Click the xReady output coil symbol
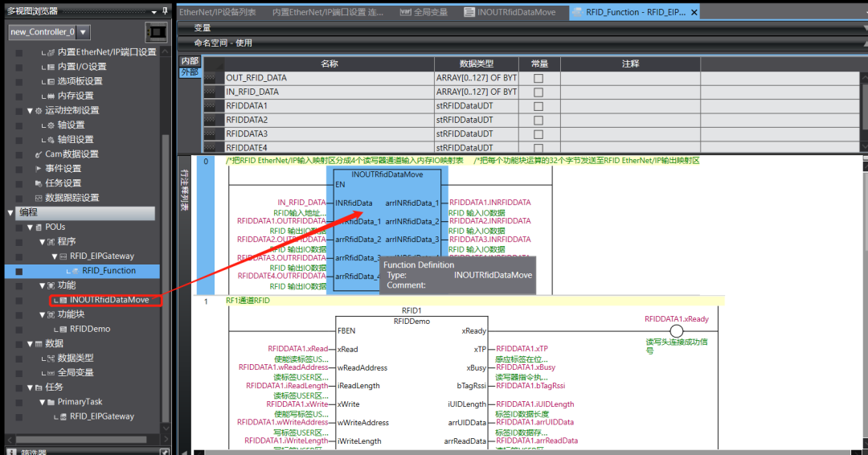The height and width of the screenshot is (455, 868). click(x=677, y=331)
